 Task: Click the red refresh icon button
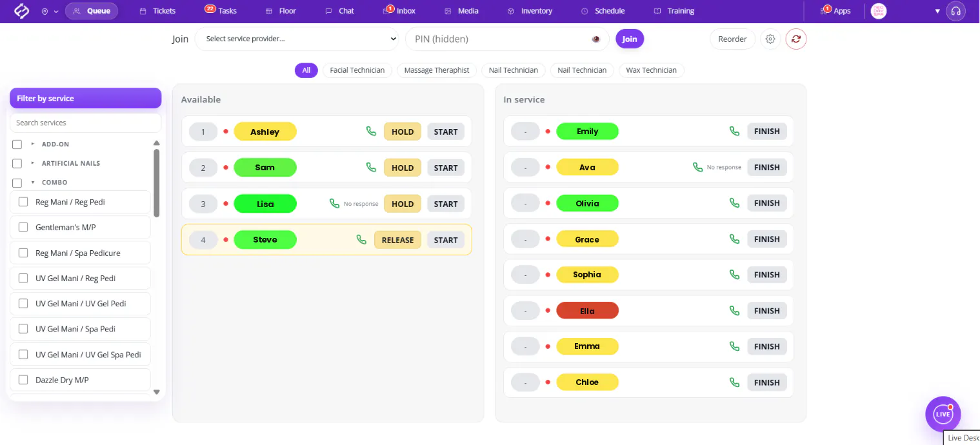click(796, 39)
